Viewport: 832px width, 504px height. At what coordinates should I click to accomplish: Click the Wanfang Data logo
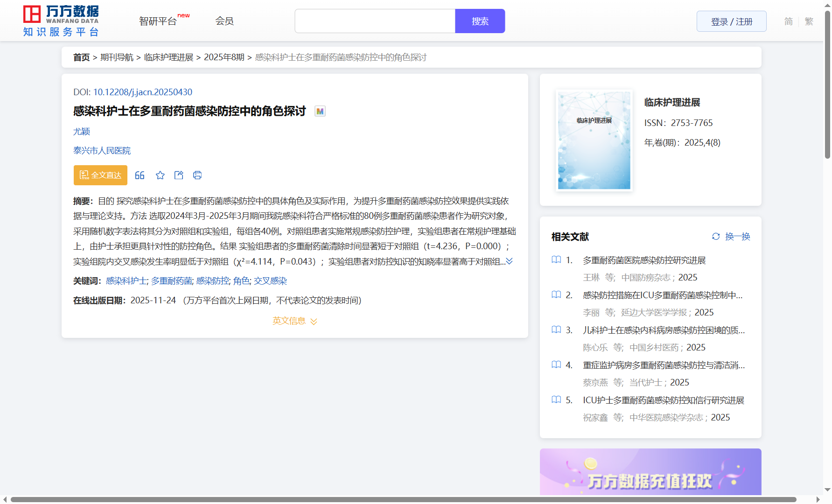point(61,21)
